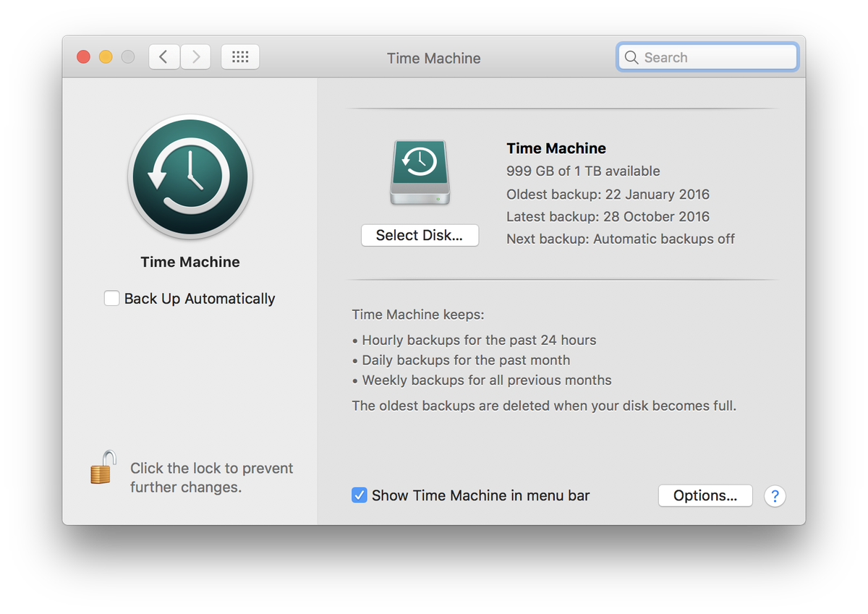Go back with the left arrow
The image size is (868, 614).
[164, 57]
